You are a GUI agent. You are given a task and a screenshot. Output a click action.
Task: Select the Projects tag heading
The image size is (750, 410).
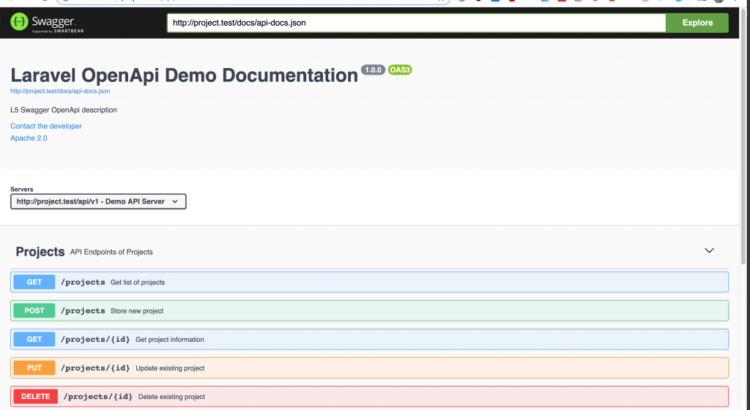point(40,252)
